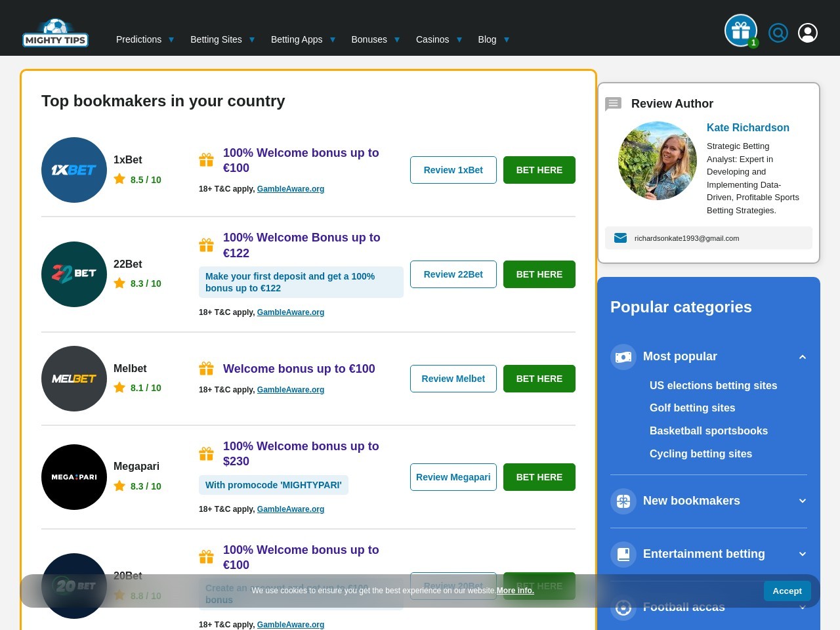Viewport: 840px width, 630px height.
Task: Click the gift icon beside Megapari bonus
Action: pos(206,453)
